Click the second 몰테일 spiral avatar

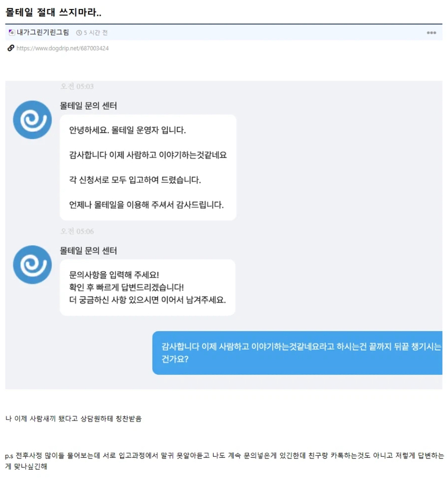tap(33, 265)
